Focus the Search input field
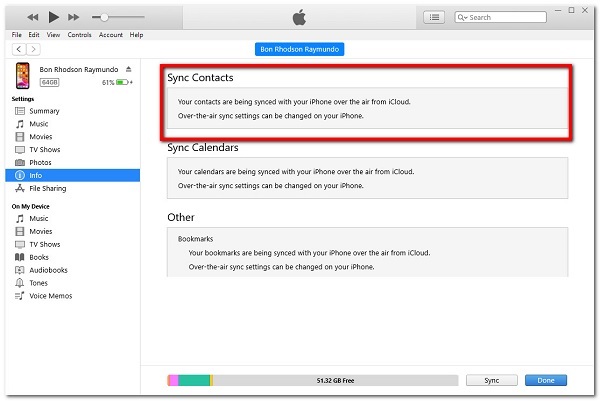Image resolution: width=600 pixels, height=401 pixels. point(501,17)
